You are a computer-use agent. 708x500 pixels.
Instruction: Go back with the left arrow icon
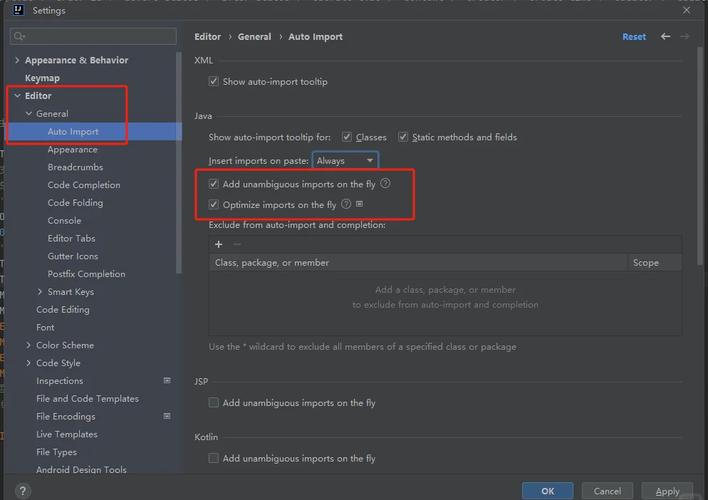pyautogui.click(x=665, y=37)
